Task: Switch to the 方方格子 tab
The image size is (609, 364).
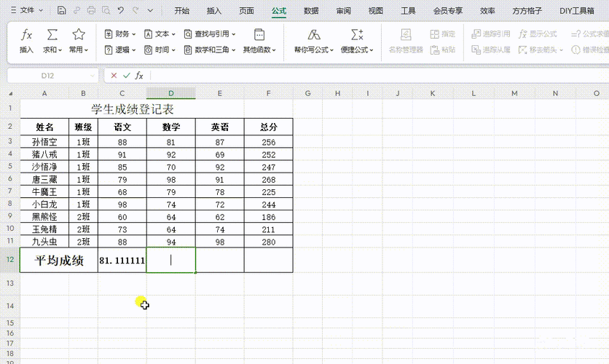Action: pyautogui.click(x=527, y=11)
